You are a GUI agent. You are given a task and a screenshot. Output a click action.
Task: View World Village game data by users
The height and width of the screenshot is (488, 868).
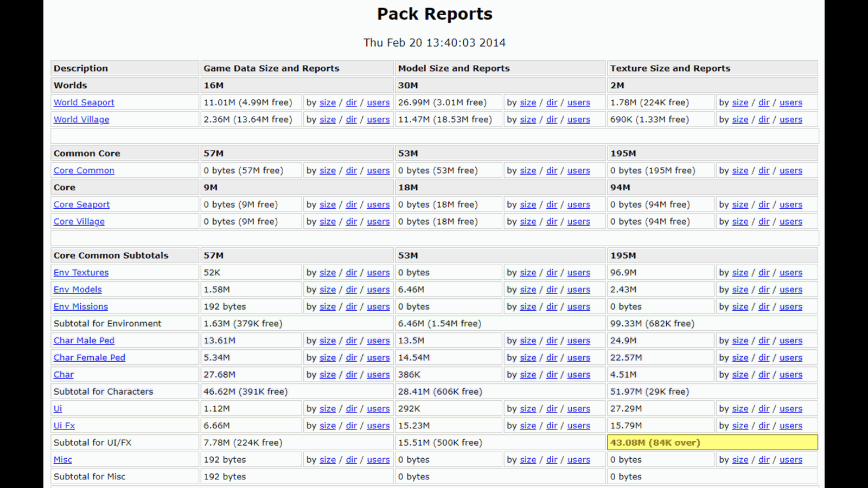tap(378, 119)
